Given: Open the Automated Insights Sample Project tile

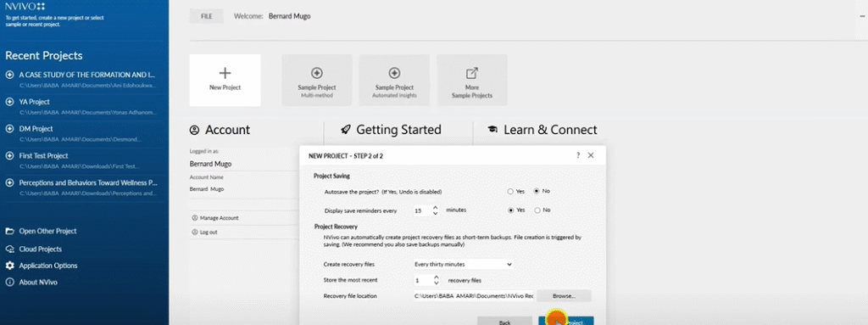Looking at the screenshot, I should 394,80.
